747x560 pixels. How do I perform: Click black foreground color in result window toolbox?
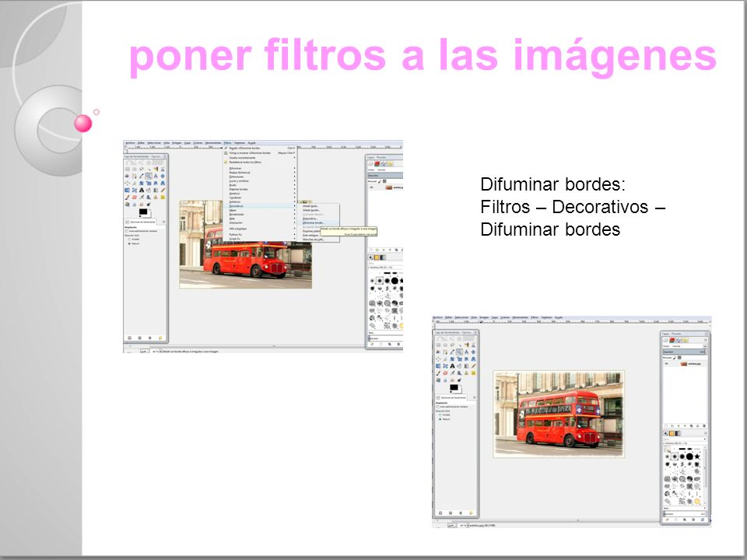(454, 387)
